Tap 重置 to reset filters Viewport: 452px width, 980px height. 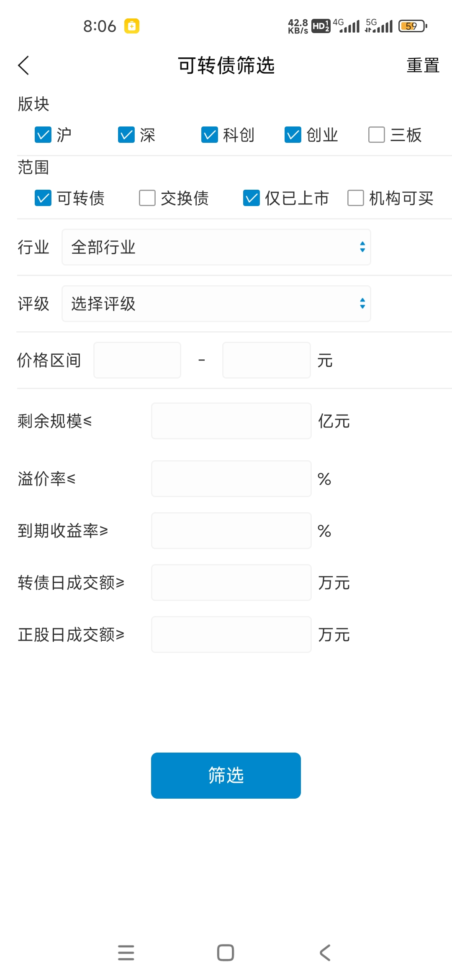(x=423, y=66)
